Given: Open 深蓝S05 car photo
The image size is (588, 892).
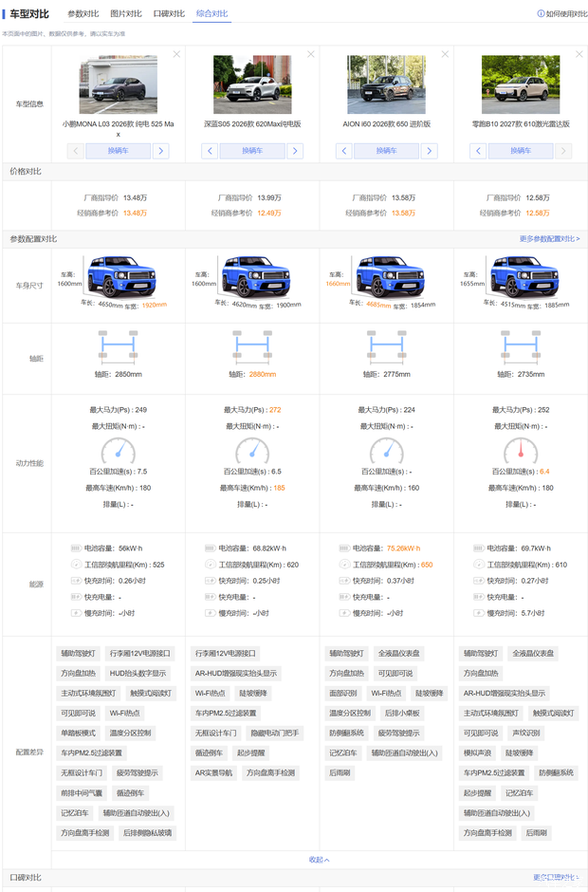Looking at the screenshot, I should pyautogui.click(x=252, y=84).
